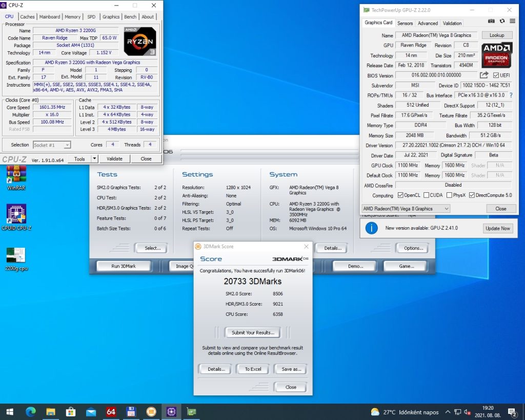Open Advanced tab in GPU-Z
This screenshot has height=420, width=525.
coord(428,23)
